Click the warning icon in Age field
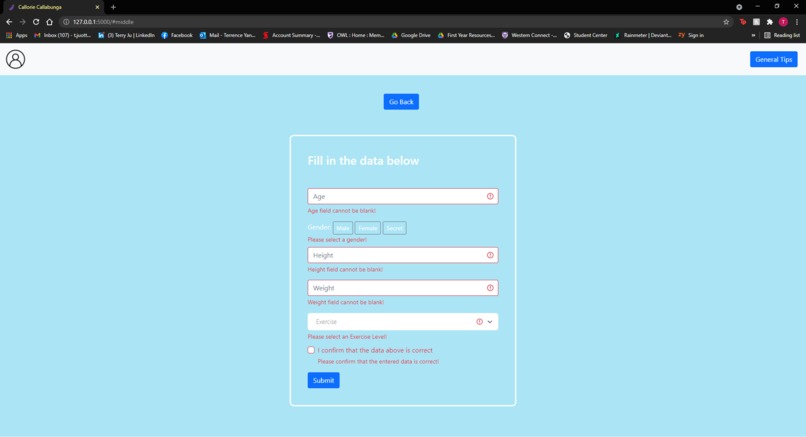The height and width of the screenshot is (437, 806). [x=490, y=196]
